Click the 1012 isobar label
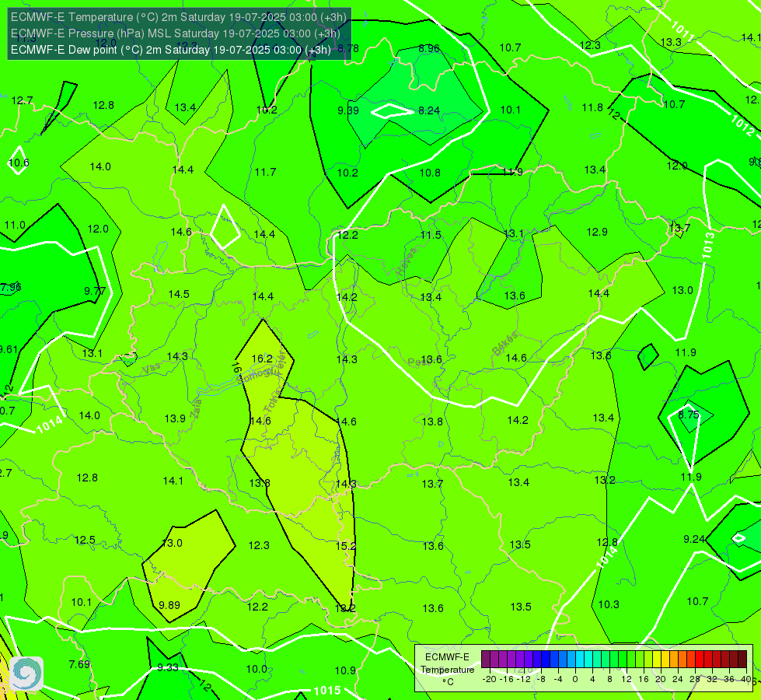This screenshot has height=700, width=761. tap(742, 125)
